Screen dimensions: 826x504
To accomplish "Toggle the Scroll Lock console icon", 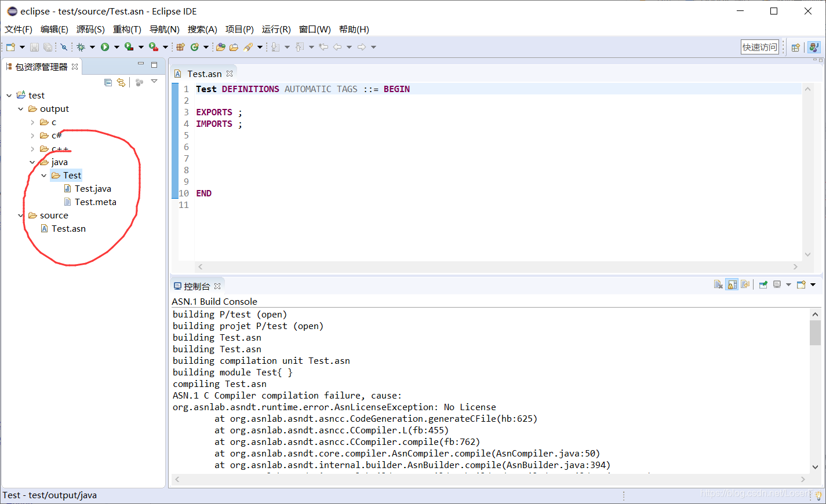I will pyautogui.click(x=732, y=284).
